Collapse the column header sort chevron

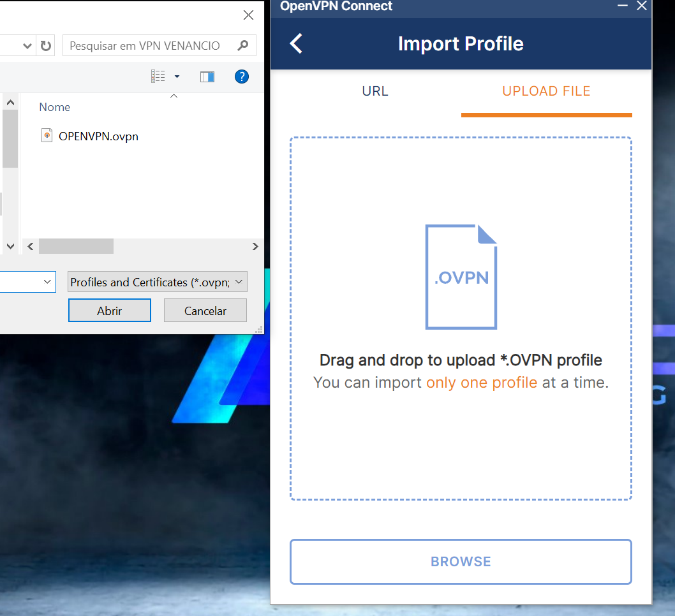pyautogui.click(x=174, y=96)
